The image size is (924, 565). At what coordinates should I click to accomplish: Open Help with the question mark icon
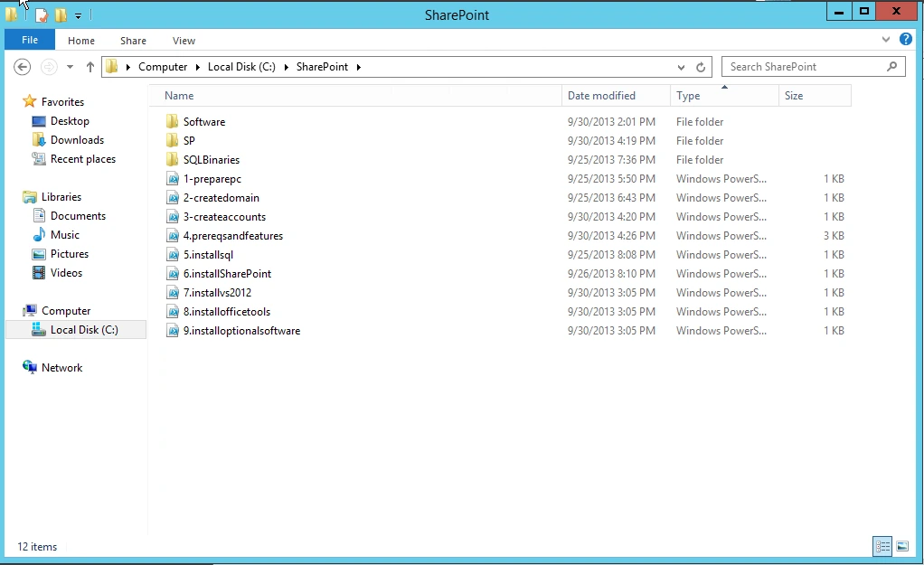pos(906,40)
